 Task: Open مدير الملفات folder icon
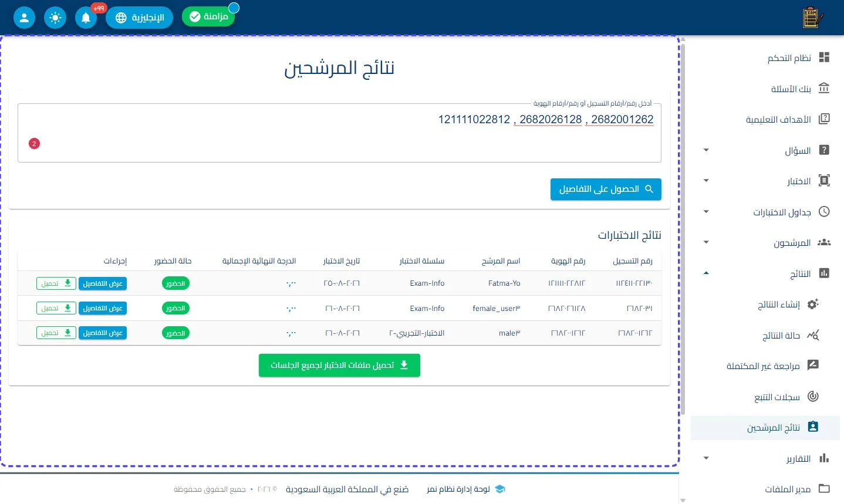coord(824,489)
